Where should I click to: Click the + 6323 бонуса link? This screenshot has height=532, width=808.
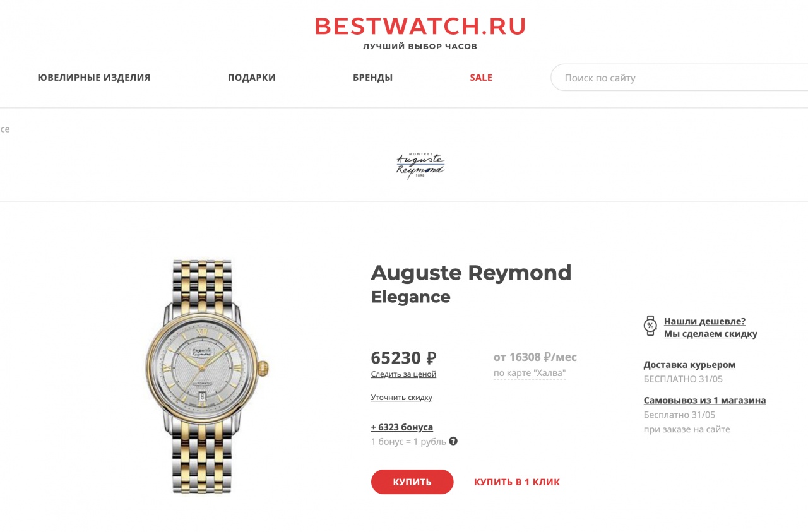(x=402, y=427)
